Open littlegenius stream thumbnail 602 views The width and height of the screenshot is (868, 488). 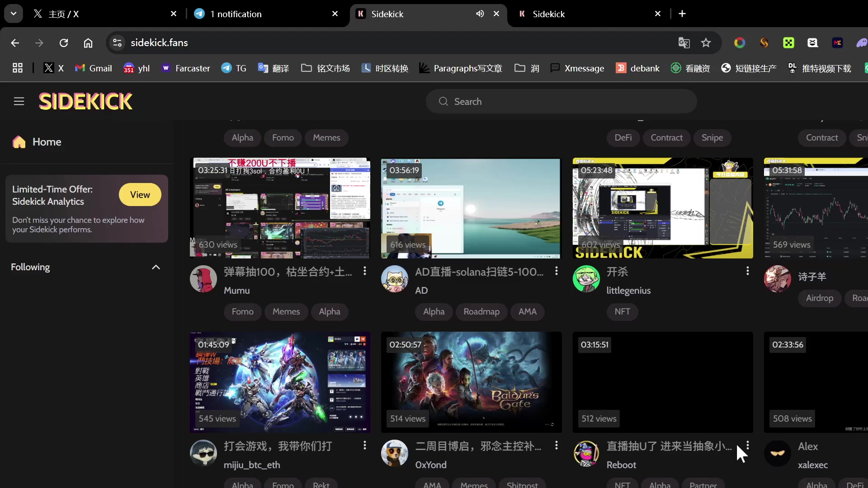click(x=663, y=208)
